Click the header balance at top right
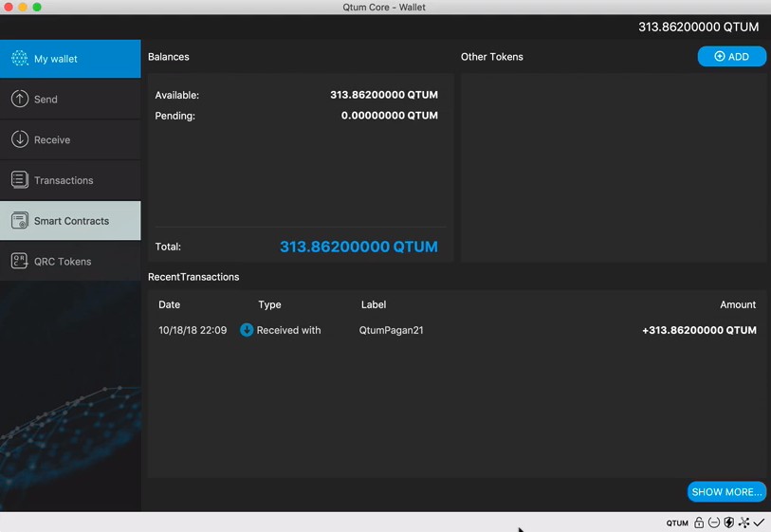 [698, 28]
